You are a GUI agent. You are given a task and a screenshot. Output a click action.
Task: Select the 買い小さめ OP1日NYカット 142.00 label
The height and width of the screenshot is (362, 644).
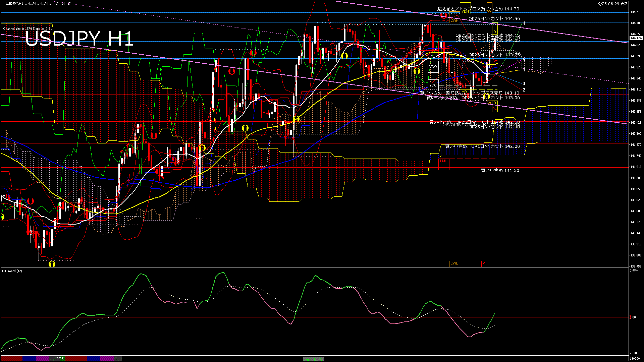tap(482, 146)
